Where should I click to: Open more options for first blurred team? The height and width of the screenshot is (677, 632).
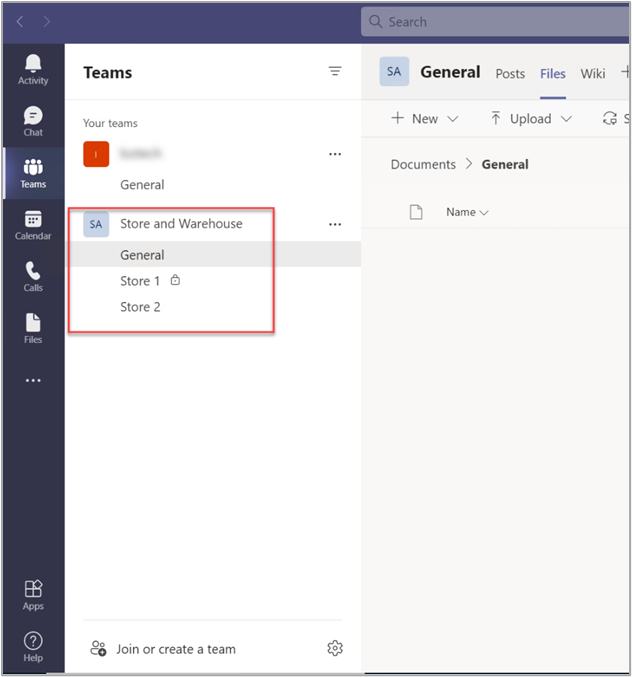[335, 154]
